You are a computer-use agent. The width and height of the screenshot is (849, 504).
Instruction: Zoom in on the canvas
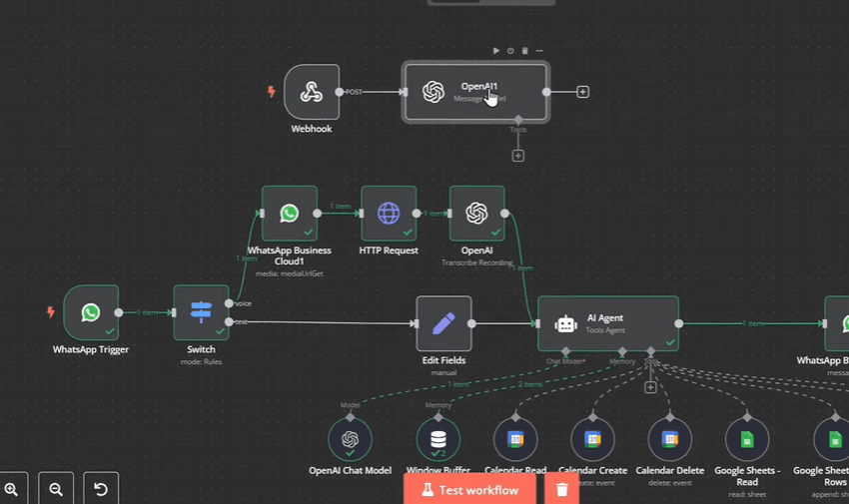11,489
